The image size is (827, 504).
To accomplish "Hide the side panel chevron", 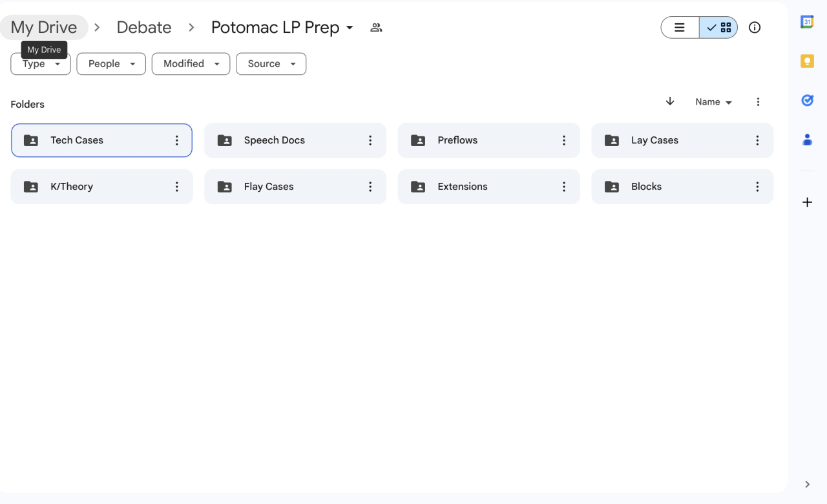I will (x=807, y=485).
